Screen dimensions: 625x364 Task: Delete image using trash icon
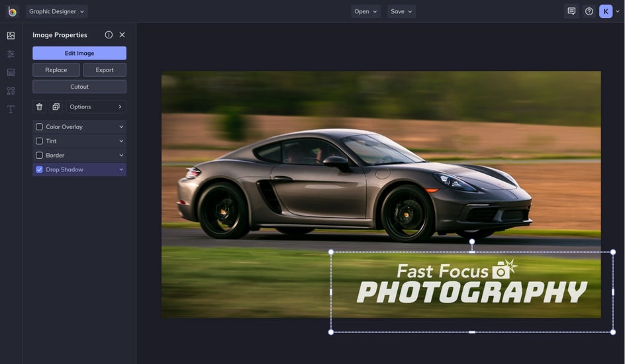click(x=39, y=107)
